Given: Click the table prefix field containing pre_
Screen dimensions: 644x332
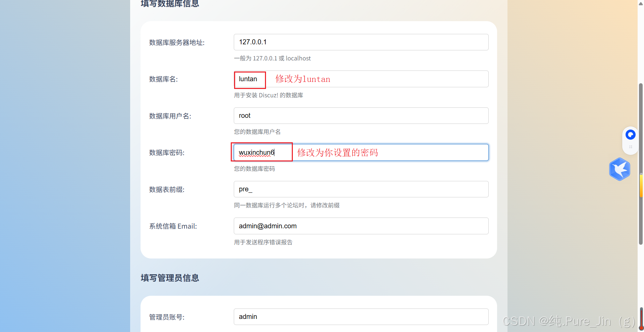Looking at the screenshot, I should point(361,189).
